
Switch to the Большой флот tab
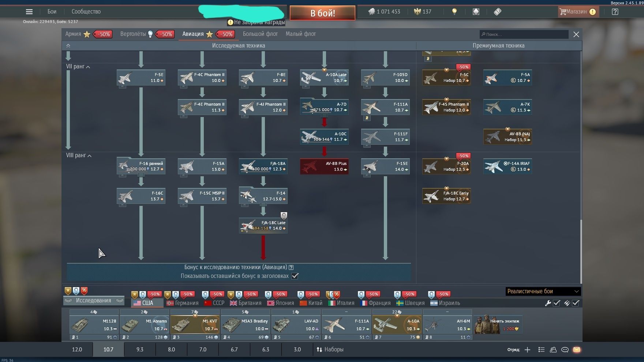click(260, 34)
